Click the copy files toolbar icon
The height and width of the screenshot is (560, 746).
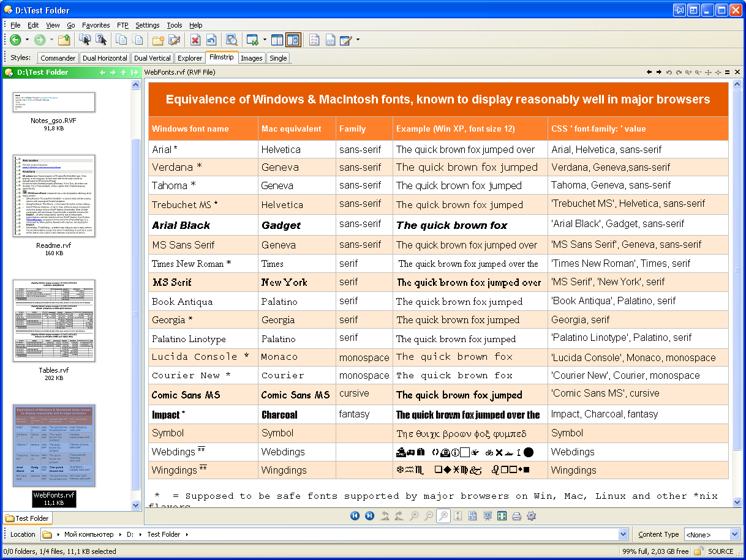(x=121, y=40)
